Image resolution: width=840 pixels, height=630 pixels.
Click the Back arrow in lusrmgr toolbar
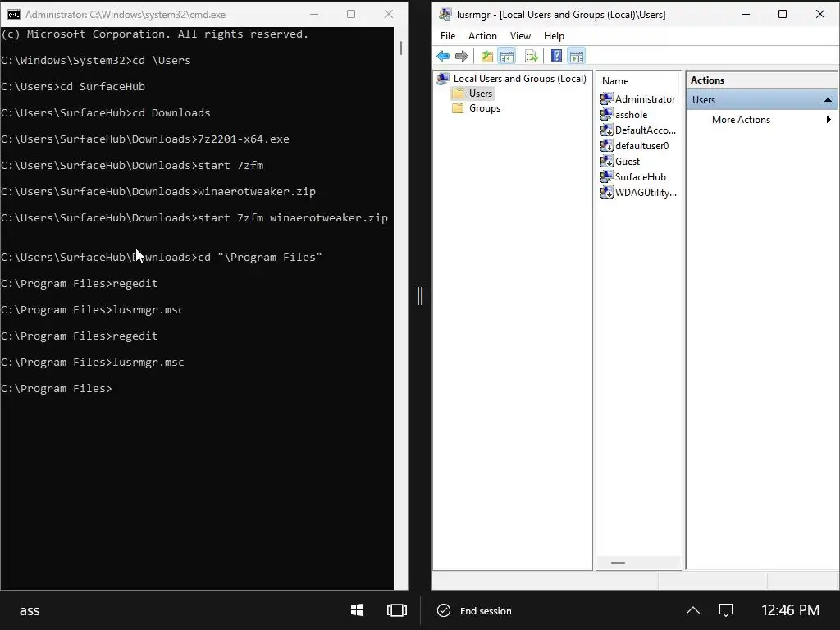pos(443,56)
